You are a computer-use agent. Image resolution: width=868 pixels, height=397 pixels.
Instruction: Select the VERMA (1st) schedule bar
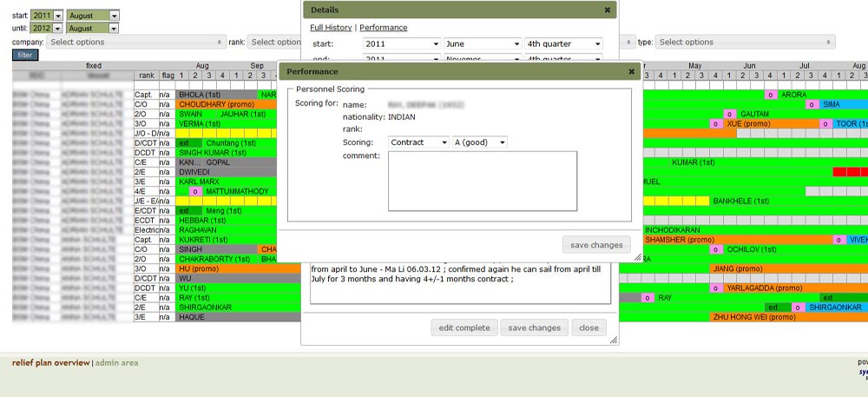(226, 124)
